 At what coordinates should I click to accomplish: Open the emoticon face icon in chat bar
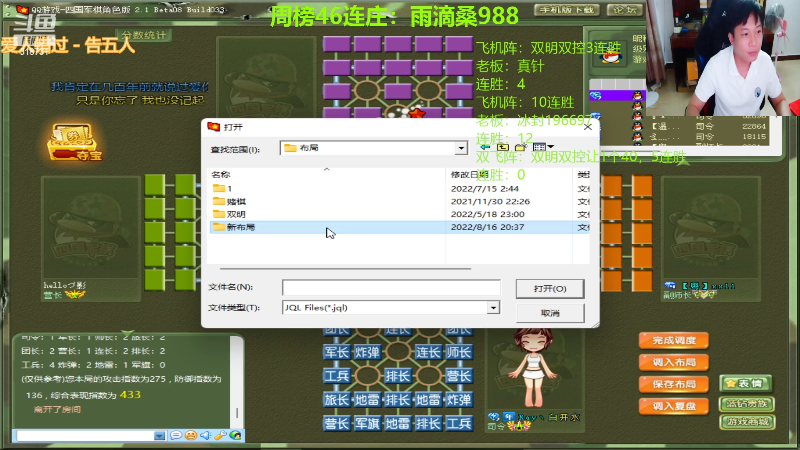click(x=191, y=435)
